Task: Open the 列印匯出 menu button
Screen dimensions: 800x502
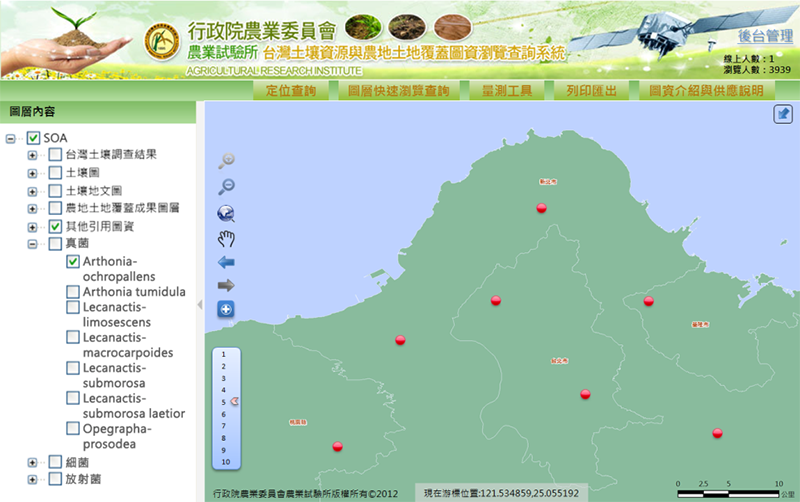Action: click(591, 91)
